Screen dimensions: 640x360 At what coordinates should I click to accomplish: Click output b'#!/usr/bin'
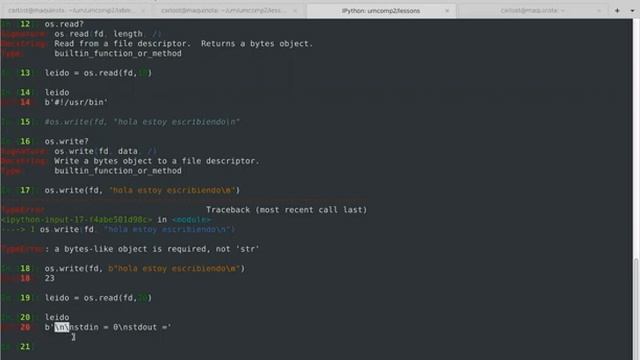coord(76,102)
